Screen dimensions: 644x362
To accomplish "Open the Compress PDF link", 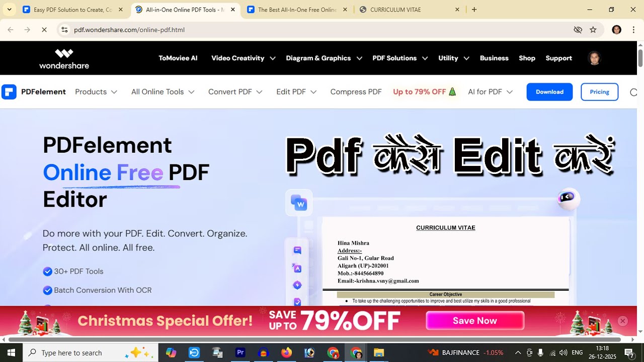I will tap(356, 92).
